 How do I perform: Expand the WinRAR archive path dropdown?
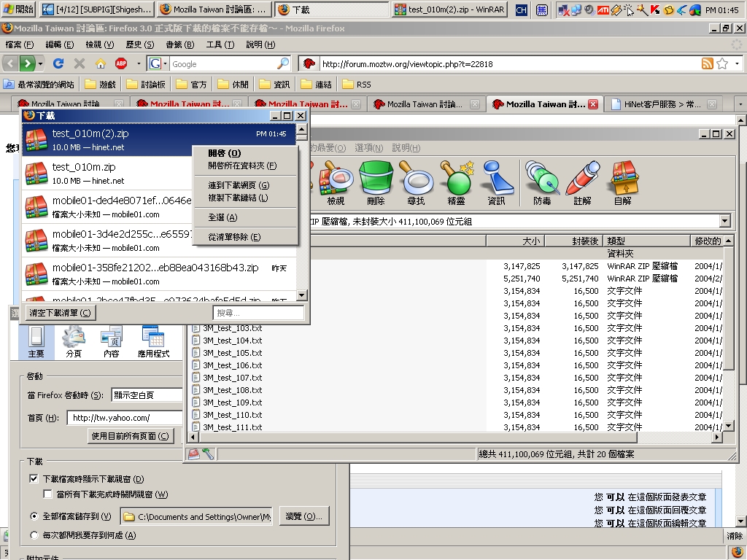coord(724,221)
